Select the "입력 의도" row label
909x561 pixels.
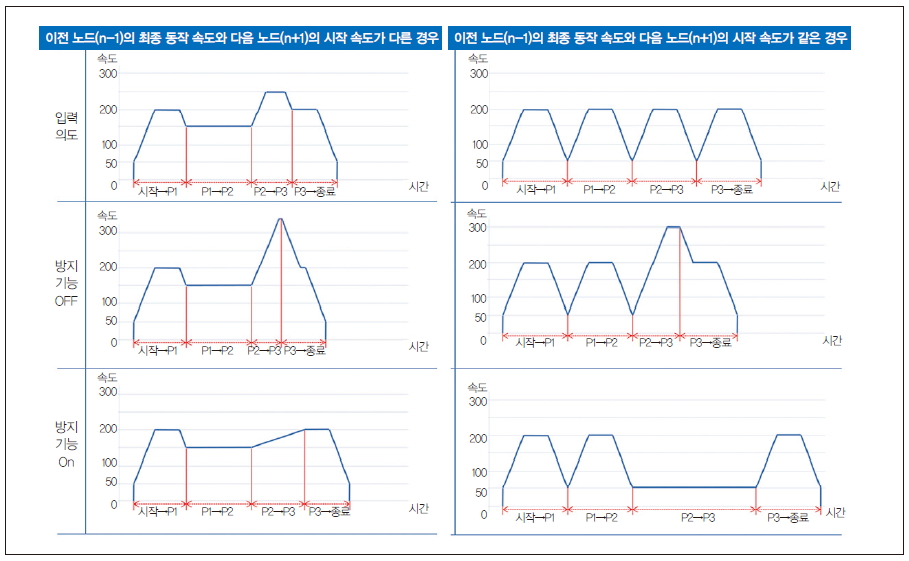(x=65, y=126)
